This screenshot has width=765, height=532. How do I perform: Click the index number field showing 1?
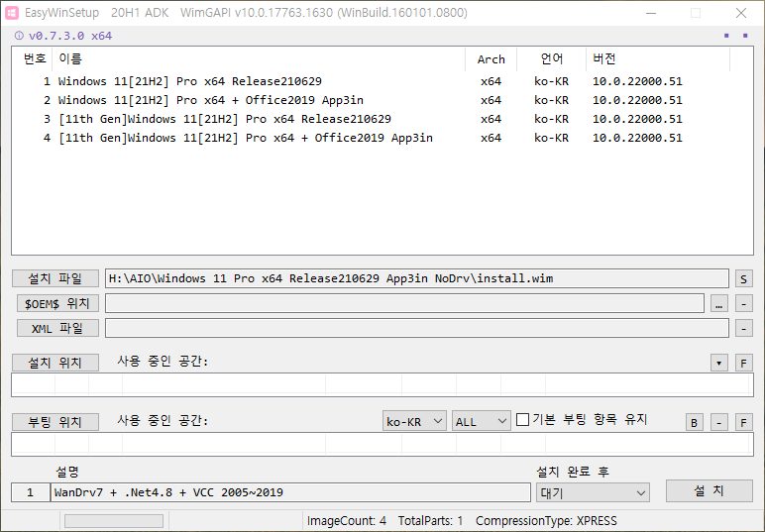click(x=31, y=492)
